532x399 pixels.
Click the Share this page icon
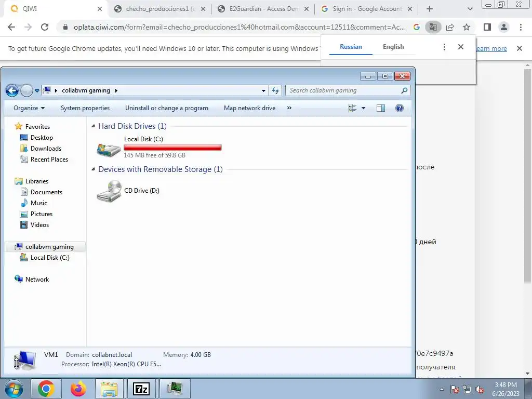pos(450,27)
